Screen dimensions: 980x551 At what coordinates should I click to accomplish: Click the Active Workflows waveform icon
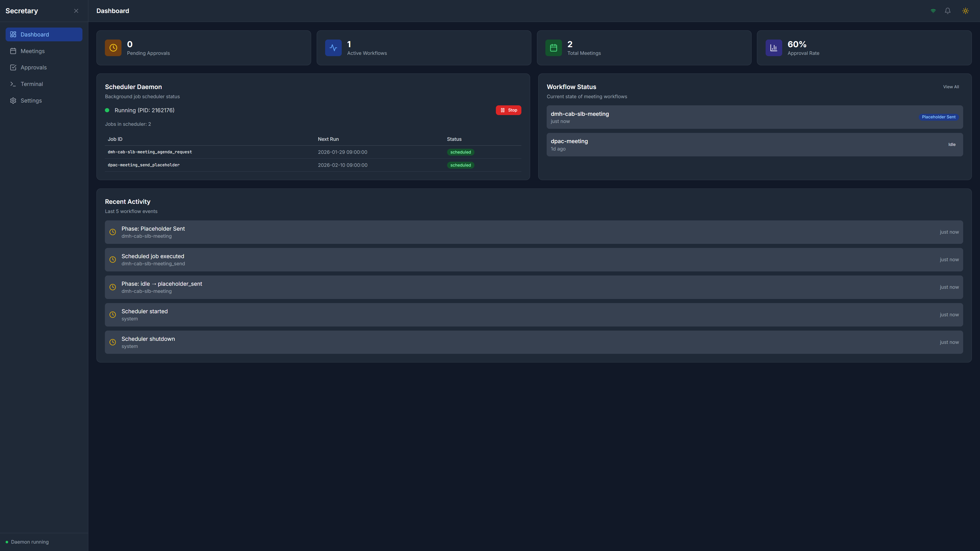click(333, 47)
